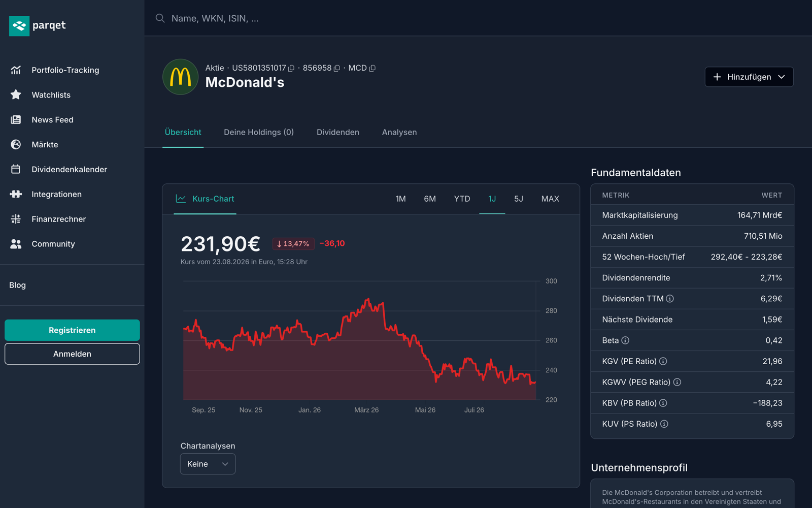Click the plus icon in Hinzufügen
This screenshot has width=812, height=508.
(x=717, y=77)
